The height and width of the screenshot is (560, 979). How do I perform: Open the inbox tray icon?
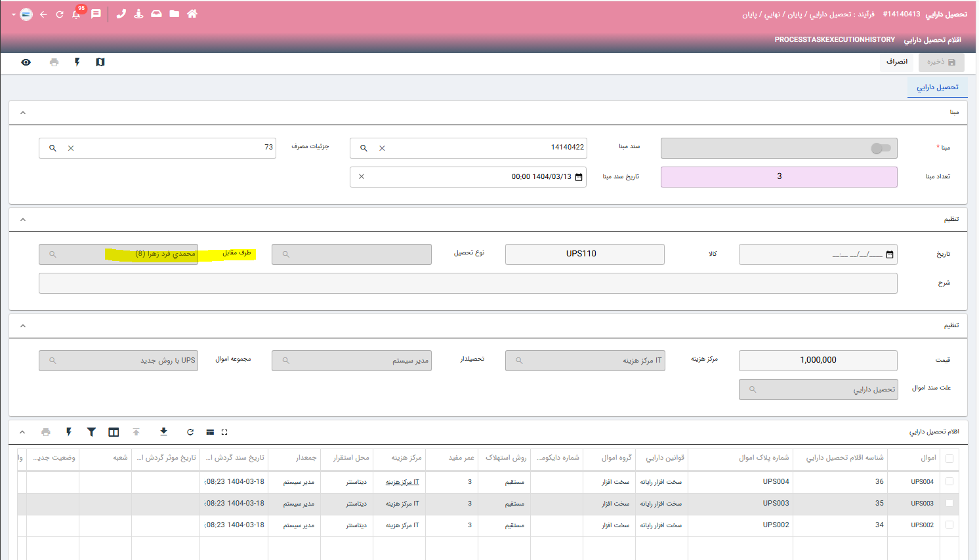click(156, 14)
